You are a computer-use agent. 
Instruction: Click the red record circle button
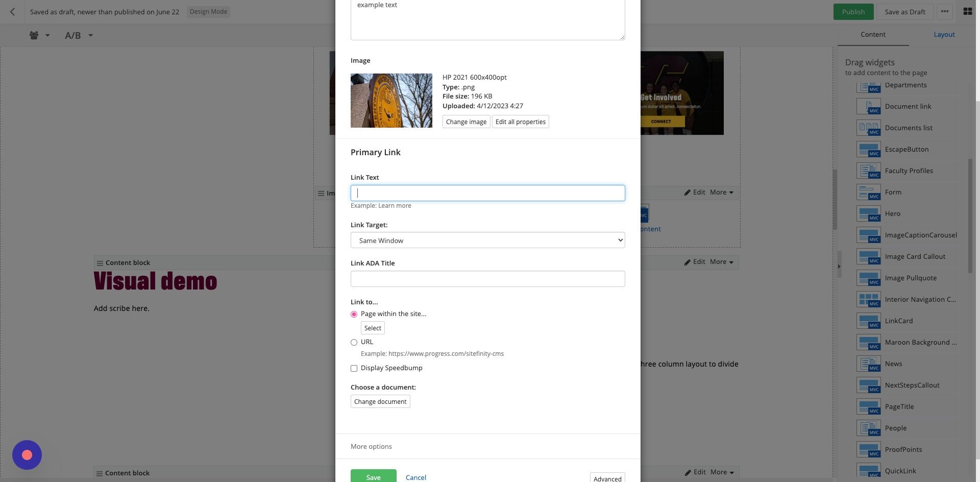pyautogui.click(x=27, y=455)
